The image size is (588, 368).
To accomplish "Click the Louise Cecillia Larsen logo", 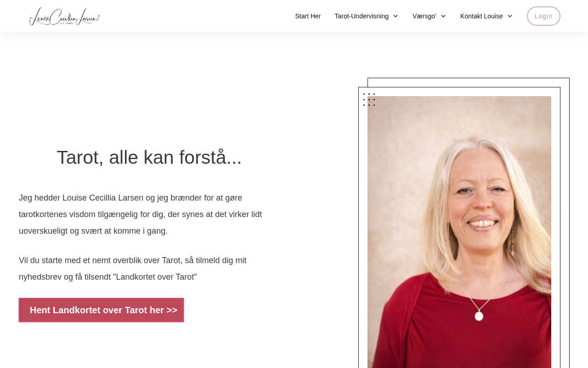I will pos(64,16).
